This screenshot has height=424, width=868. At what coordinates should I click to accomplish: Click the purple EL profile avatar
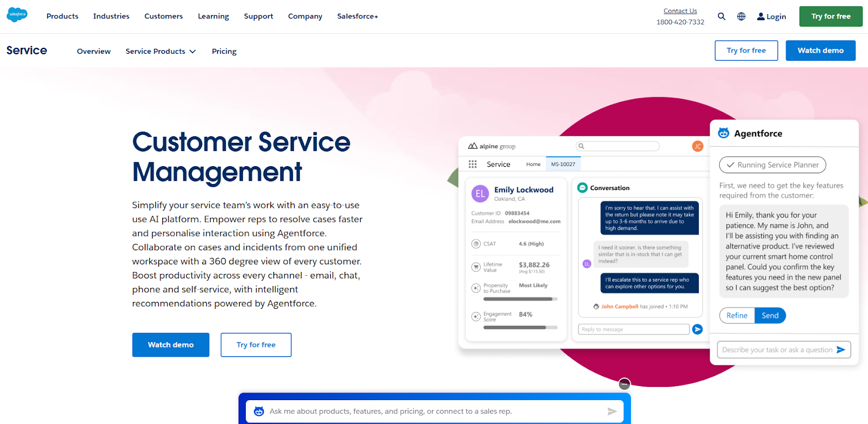(480, 193)
